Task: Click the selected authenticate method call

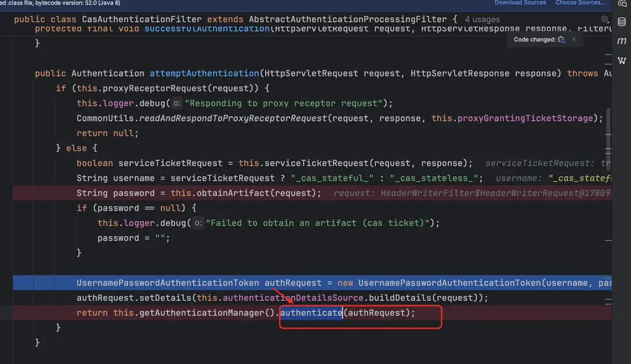Action: click(311, 312)
